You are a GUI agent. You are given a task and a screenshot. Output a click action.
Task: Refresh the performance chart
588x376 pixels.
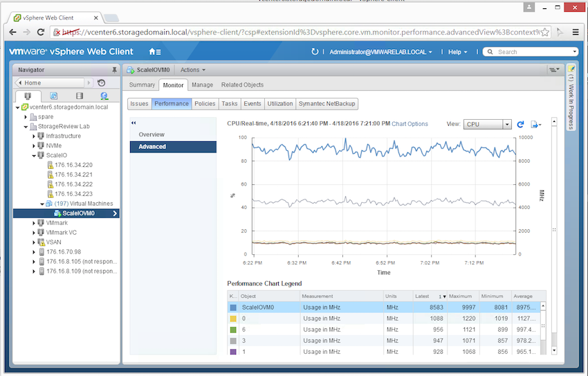[x=520, y=125]
